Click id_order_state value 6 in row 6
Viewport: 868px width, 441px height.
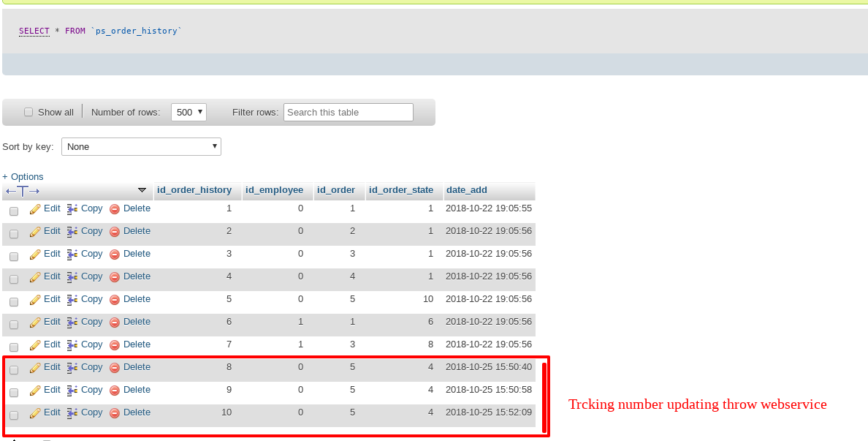430,321
